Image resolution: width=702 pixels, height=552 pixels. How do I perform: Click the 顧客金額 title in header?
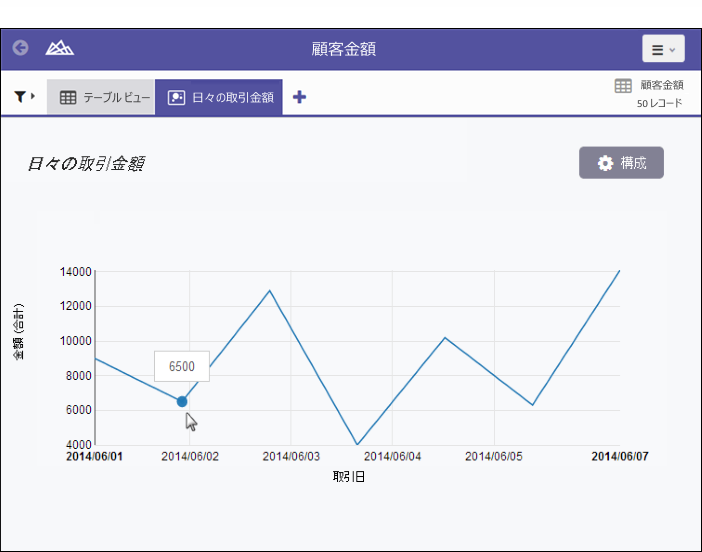[x=344, y=49]
